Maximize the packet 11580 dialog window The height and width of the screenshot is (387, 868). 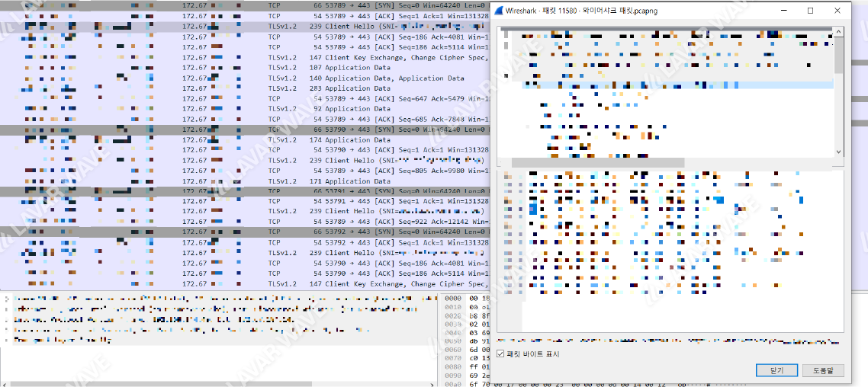[x=810, y=11]
